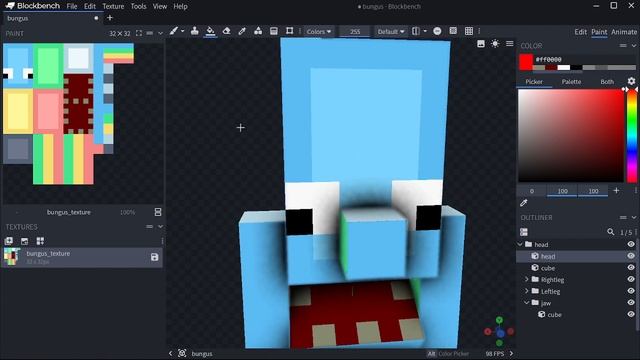Open the File menu
This screenshot has width=640, height=360.
[x=72, y=6]
